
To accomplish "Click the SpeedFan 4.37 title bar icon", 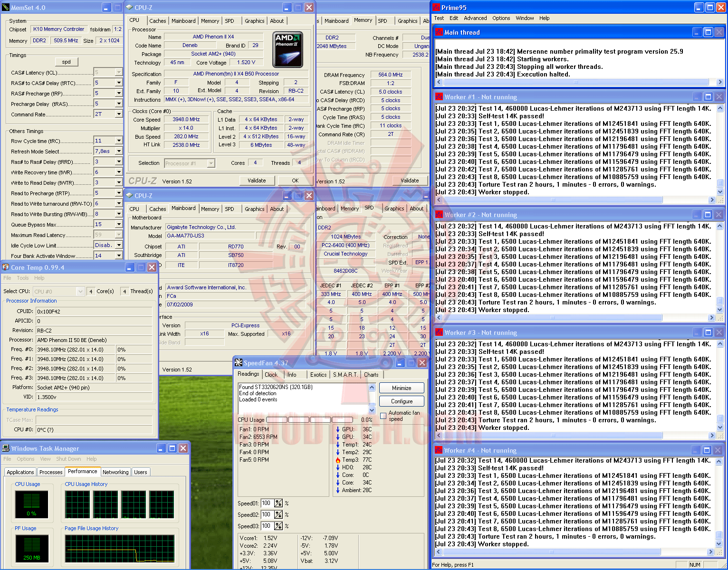I will 239,363.
